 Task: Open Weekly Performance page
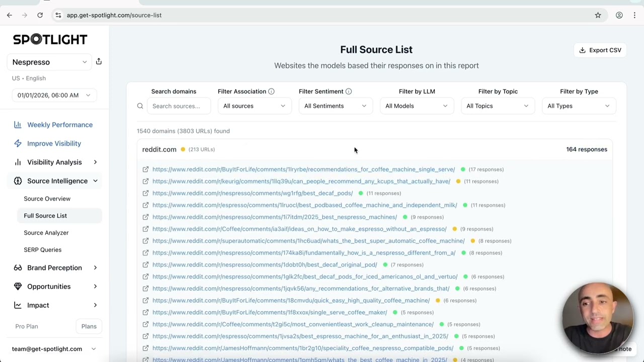[60, 125]
